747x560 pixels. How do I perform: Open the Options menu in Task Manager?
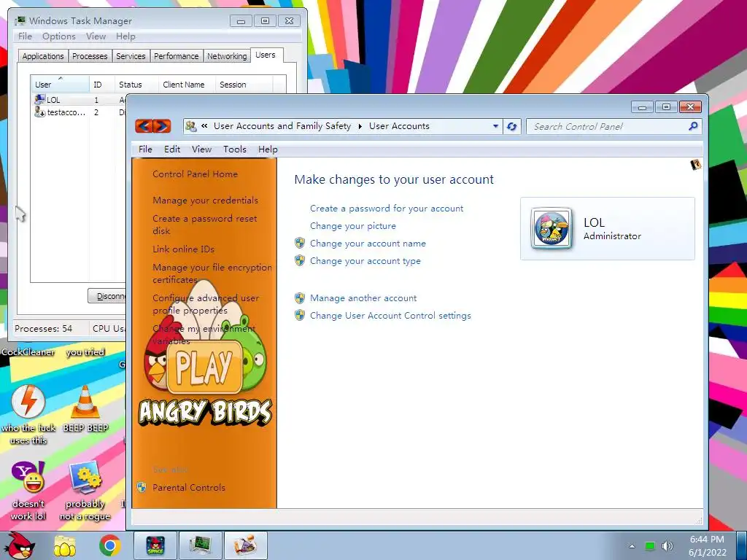tap(58, 36)
